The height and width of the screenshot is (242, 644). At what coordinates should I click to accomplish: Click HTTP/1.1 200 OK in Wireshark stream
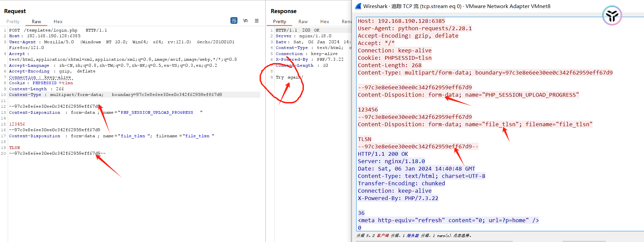pos(383,154)
